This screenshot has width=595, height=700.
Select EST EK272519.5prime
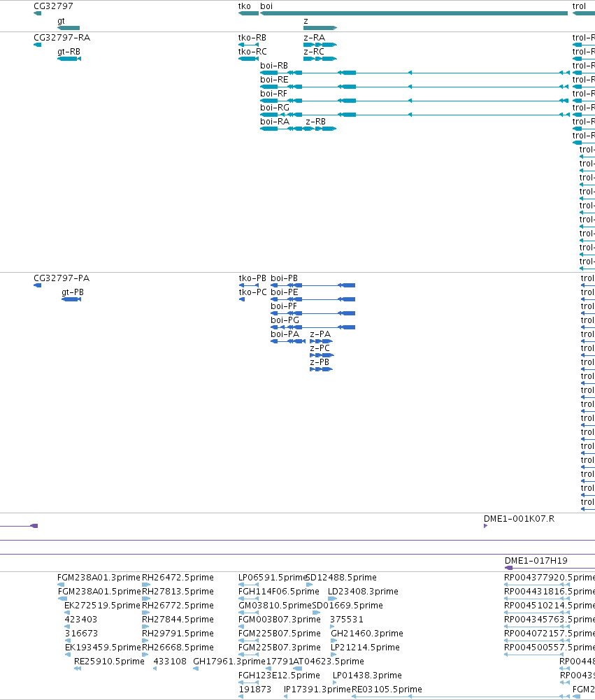pos(68,613)
